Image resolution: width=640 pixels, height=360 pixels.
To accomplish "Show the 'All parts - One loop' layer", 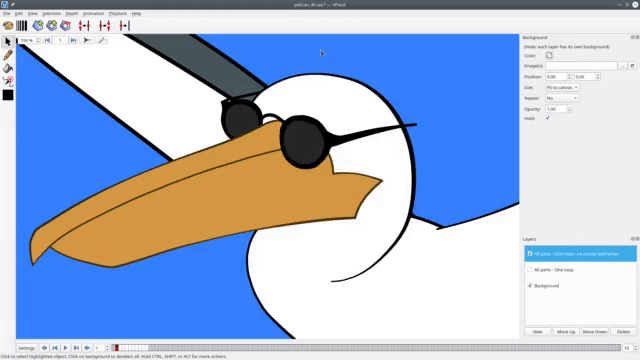I will coord(530,269).
